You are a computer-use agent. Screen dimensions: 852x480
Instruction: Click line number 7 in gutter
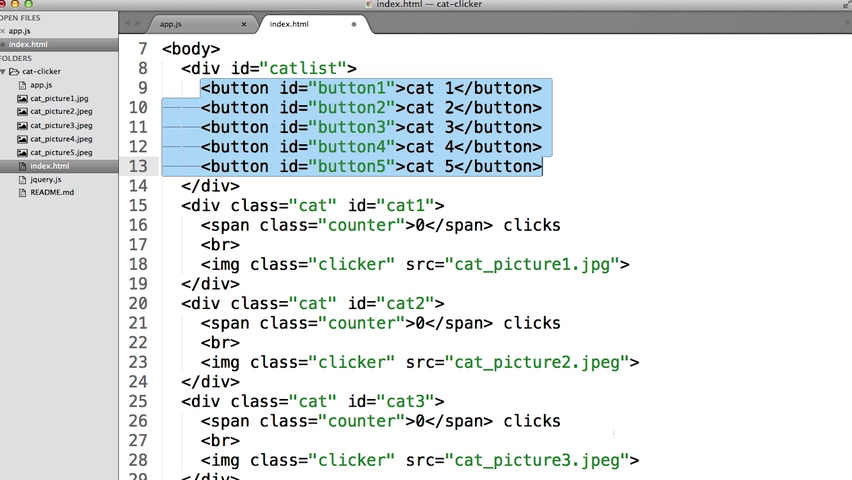pyautogui.click(x=142, y=49)
